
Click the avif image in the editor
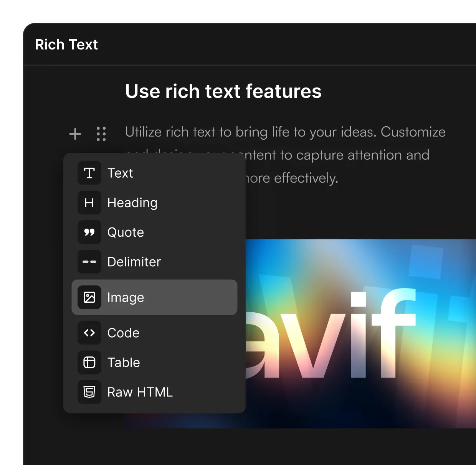(361, 334)
